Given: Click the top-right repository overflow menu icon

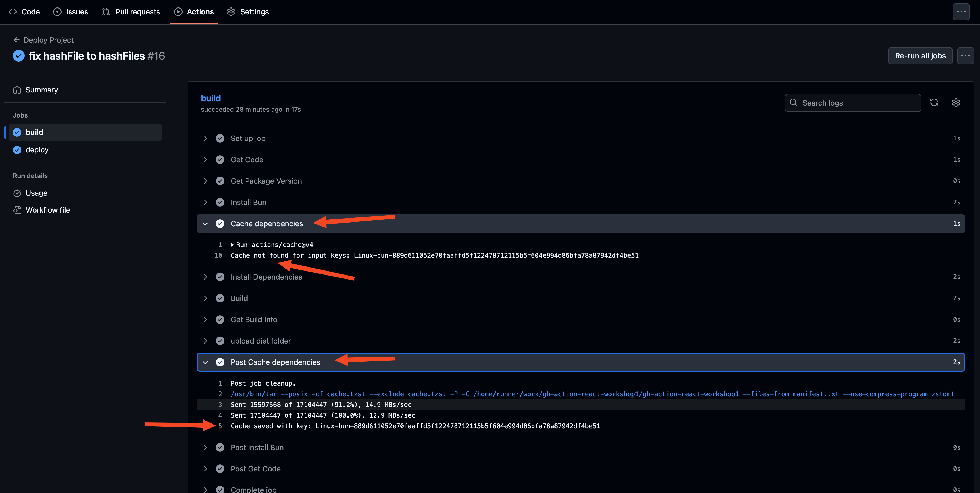Looking at the screenshot, I should pyautogui.click(x=961, y=11).
